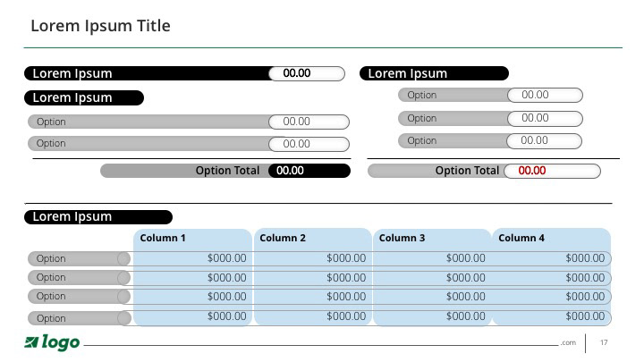Click page number 17 in footer

click(604, 342)
